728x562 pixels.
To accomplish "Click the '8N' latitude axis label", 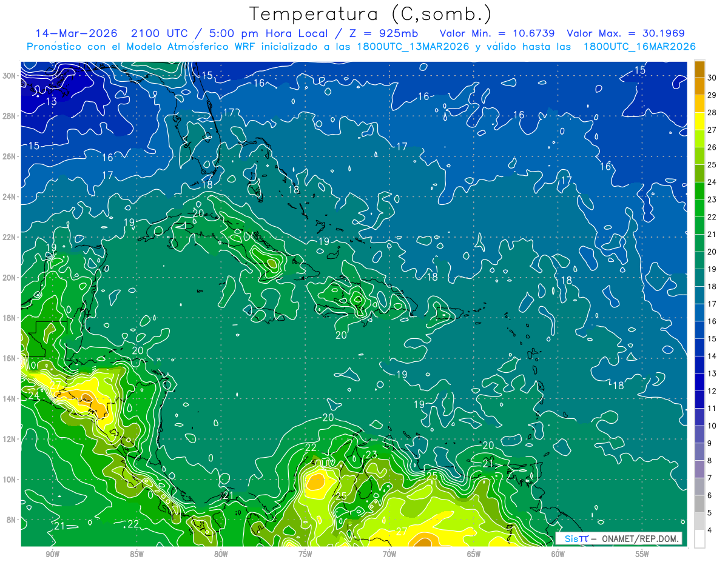I will [12, 520].
